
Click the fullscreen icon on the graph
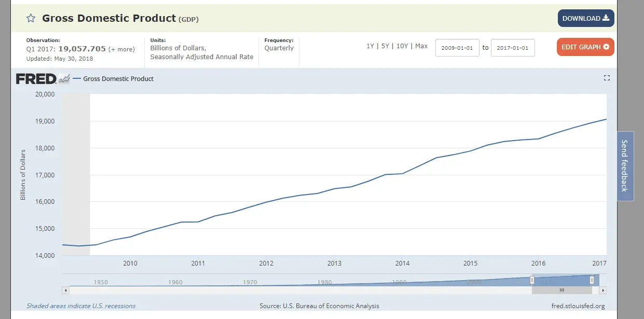coord(607,78)
